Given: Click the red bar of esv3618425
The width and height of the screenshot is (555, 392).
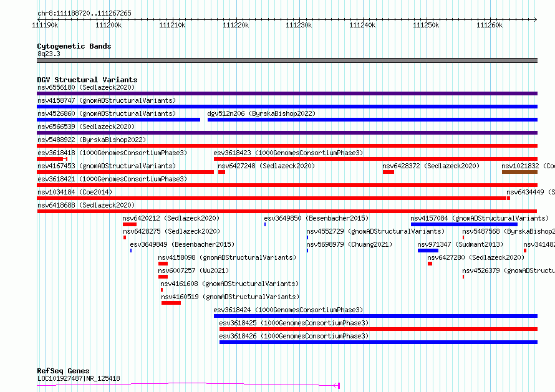Looking at the screenshot, I should tap(379, 329).
